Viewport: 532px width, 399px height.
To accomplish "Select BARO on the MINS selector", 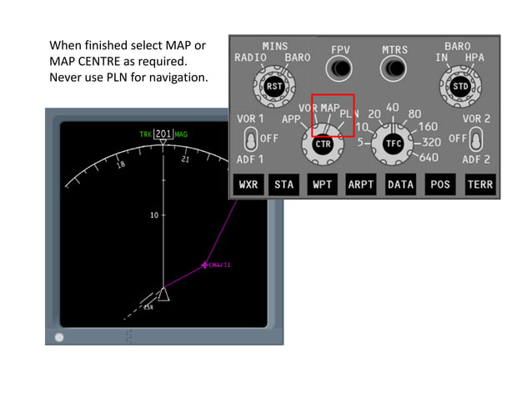I will coord(298,58).
